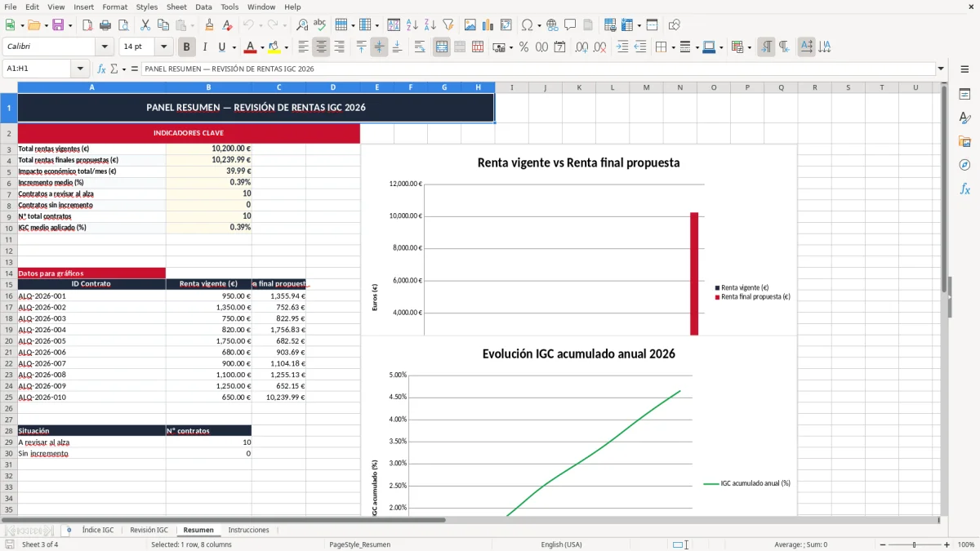Click the font color red swatch
Screen dimensions: 980x551
coord(251,47)
